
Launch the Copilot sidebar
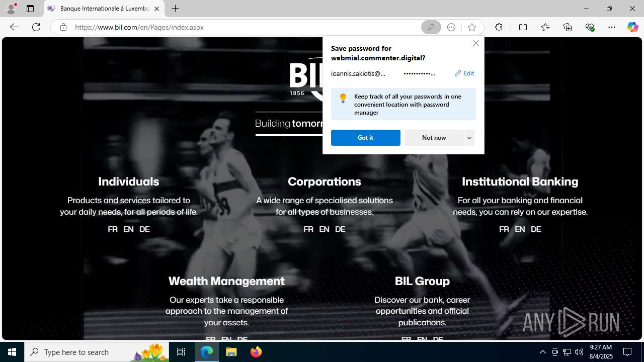632,27
